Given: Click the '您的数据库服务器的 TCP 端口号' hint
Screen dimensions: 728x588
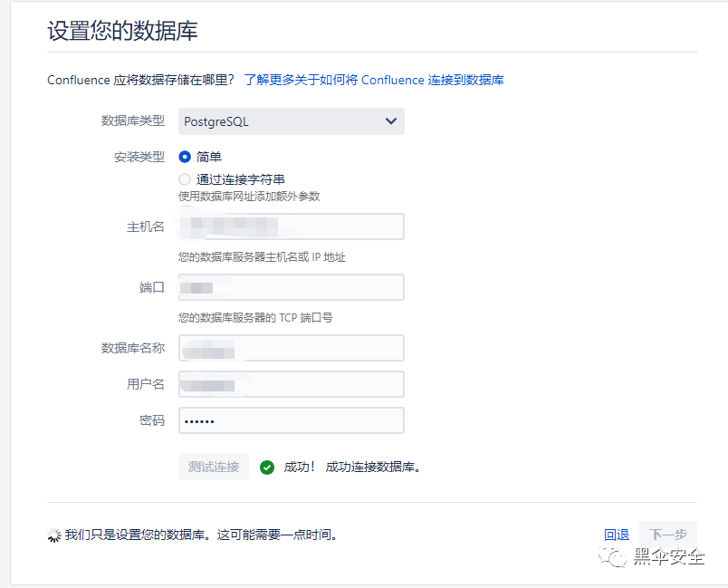Looking at the screenshot, I should (x=255, y=318).
